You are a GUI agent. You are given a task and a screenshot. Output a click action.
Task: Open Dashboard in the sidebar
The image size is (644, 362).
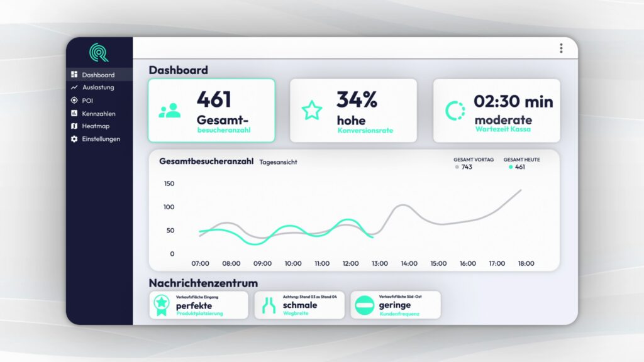coord(98,75)
